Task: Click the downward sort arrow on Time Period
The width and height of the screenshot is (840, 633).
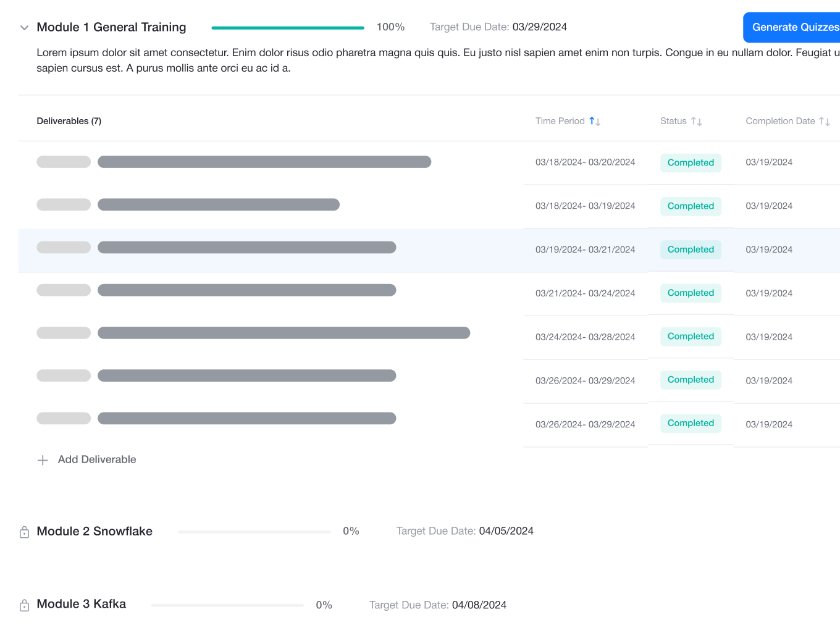Action: pos(598,121)
